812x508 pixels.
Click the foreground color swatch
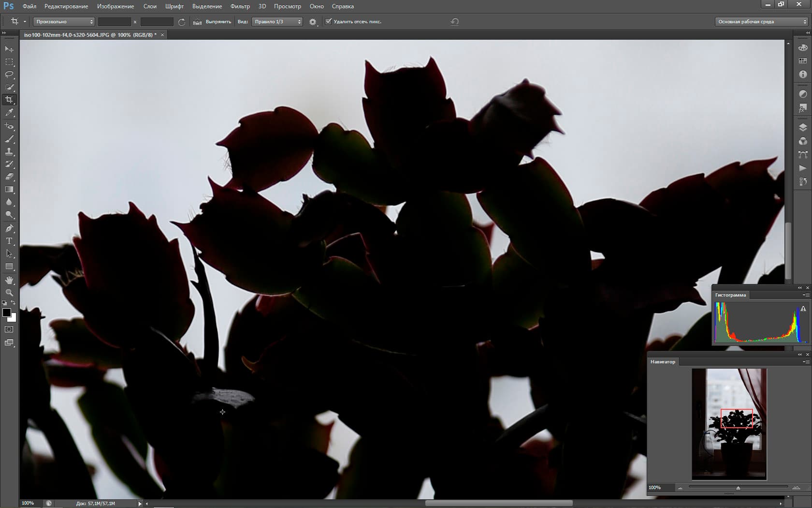point(7,313)
